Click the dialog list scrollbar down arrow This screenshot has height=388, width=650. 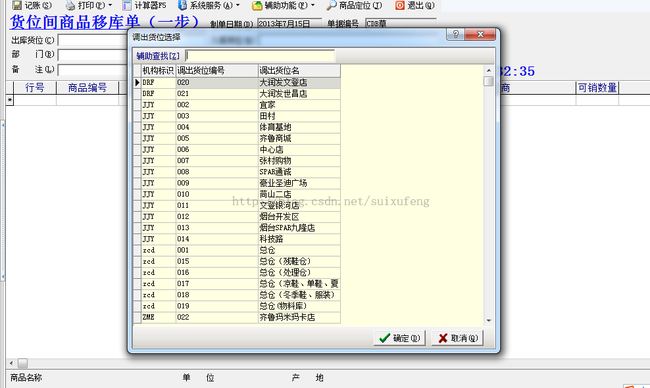(x=489, y=320)
